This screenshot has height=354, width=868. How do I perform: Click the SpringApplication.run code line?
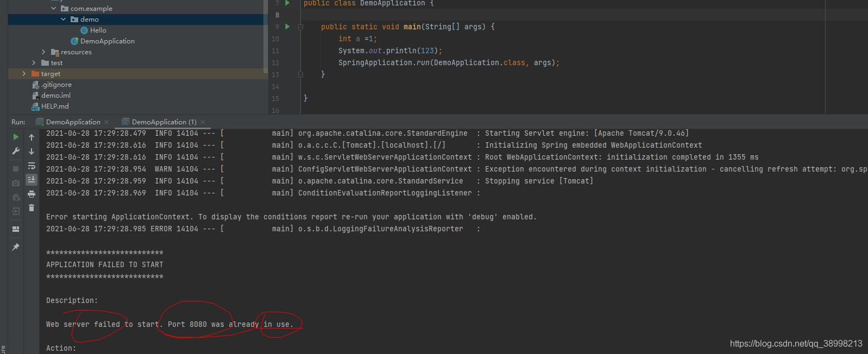point(449,63)
